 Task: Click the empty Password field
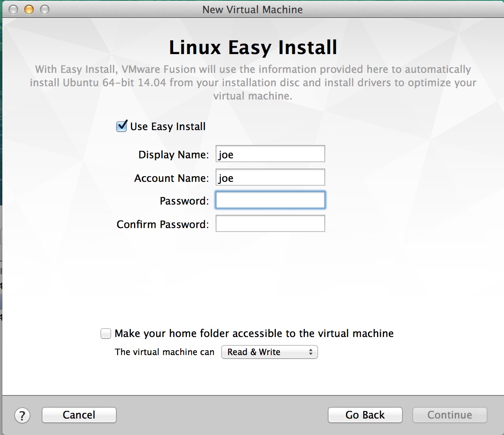(270, 200)
